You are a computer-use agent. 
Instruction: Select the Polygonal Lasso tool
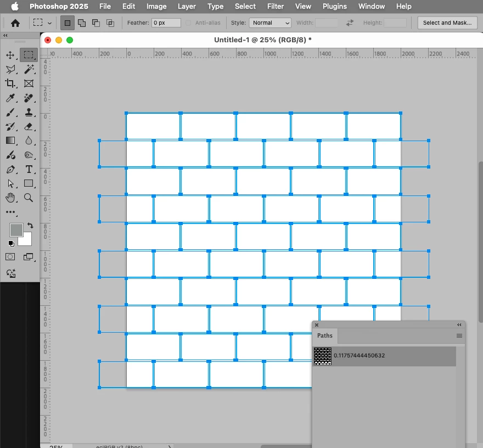[10, 69]
